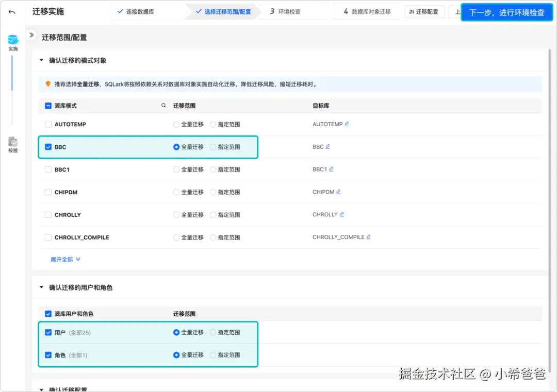557x392 pixels.
Task: Open the 校验 panel from left sidebar
Action: point(13,143)
